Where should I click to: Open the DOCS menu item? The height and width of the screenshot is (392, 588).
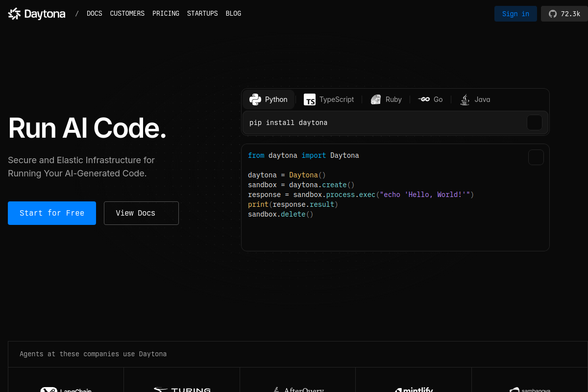[x=95, y=14]
